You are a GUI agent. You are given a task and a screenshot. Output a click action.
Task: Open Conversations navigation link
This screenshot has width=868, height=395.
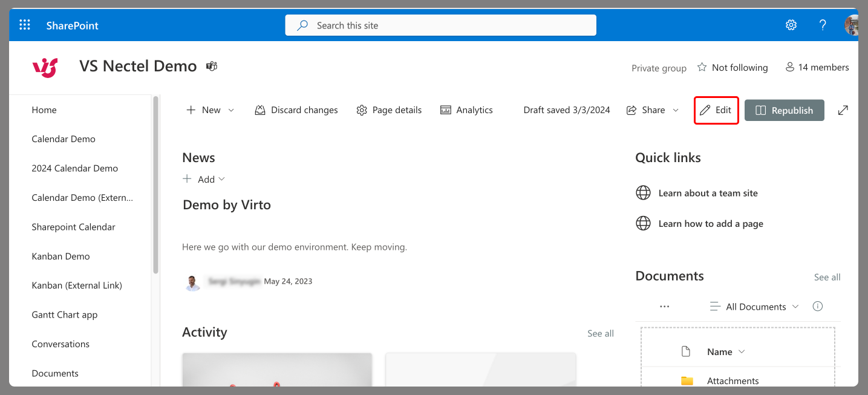coord(60,344)
